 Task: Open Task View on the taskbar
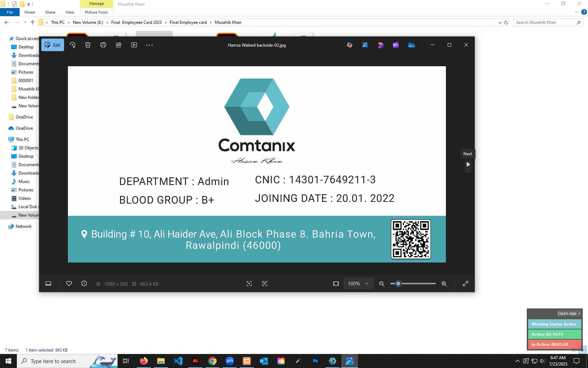pos(126,361)
